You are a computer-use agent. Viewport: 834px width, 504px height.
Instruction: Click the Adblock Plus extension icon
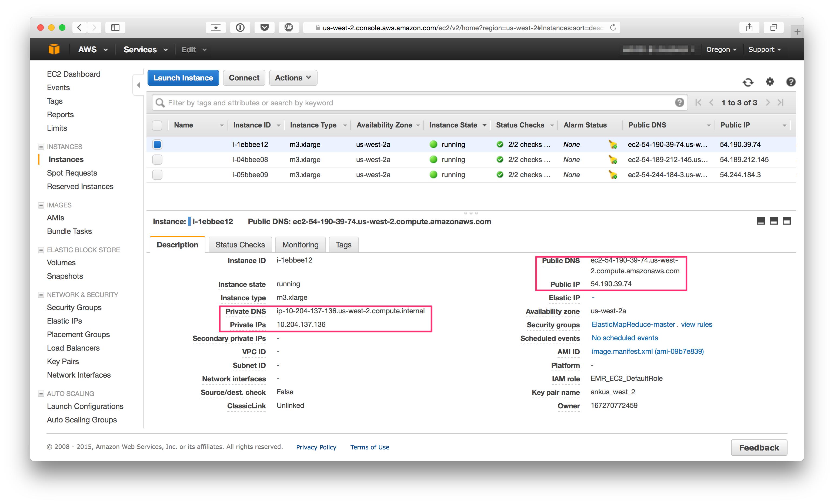pyautogui.click(x=289, y=27)
